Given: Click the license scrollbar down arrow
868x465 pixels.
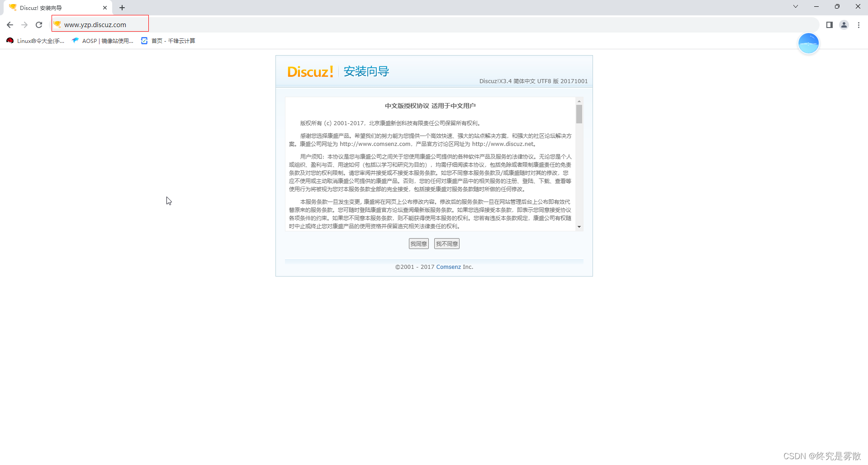Looking at the screenshot, I should pyautogui.click(x=579, y=227).
